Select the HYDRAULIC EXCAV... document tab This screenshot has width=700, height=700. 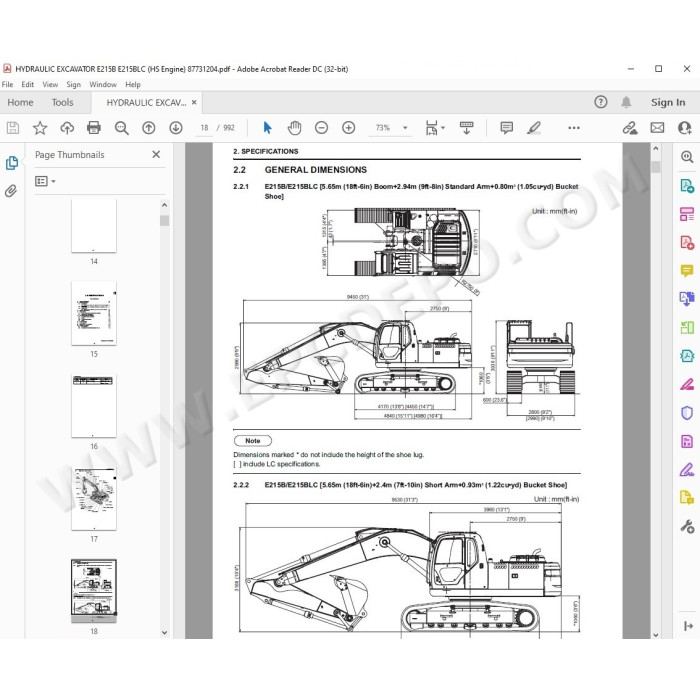146,103
